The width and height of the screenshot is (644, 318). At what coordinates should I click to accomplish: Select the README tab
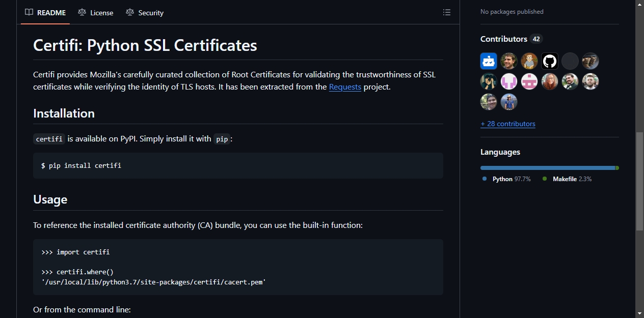click(x=46, y=12)
